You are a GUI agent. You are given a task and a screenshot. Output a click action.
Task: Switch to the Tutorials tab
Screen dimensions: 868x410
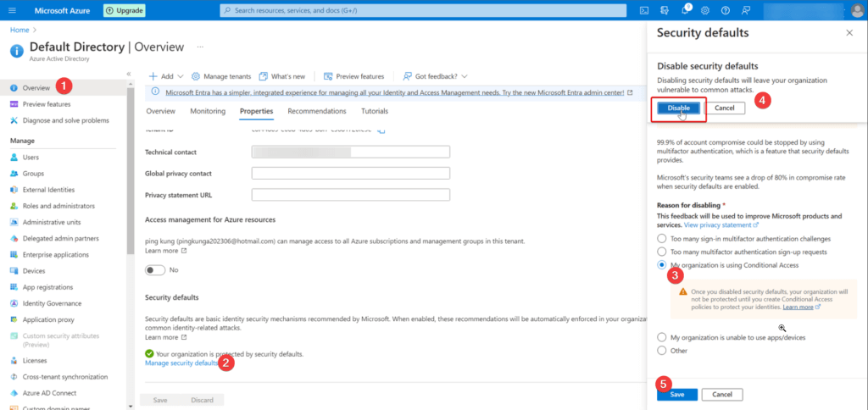pyautogui.click(x=375, y=111)
